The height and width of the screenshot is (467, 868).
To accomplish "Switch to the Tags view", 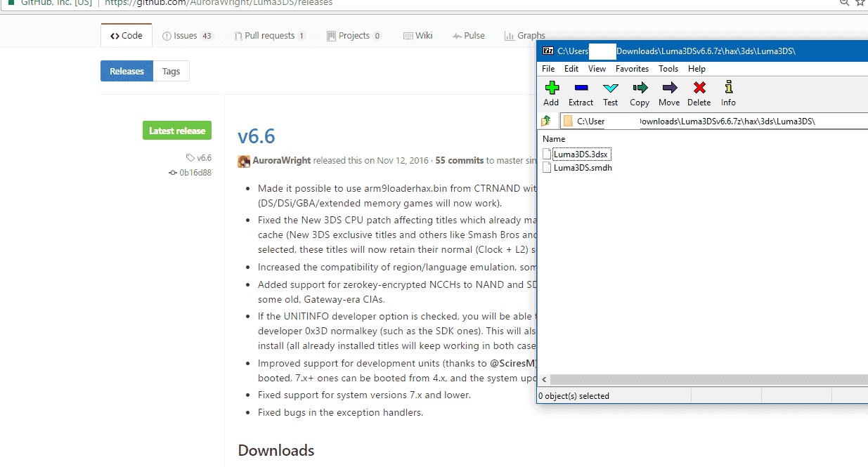I will point(171,71).
